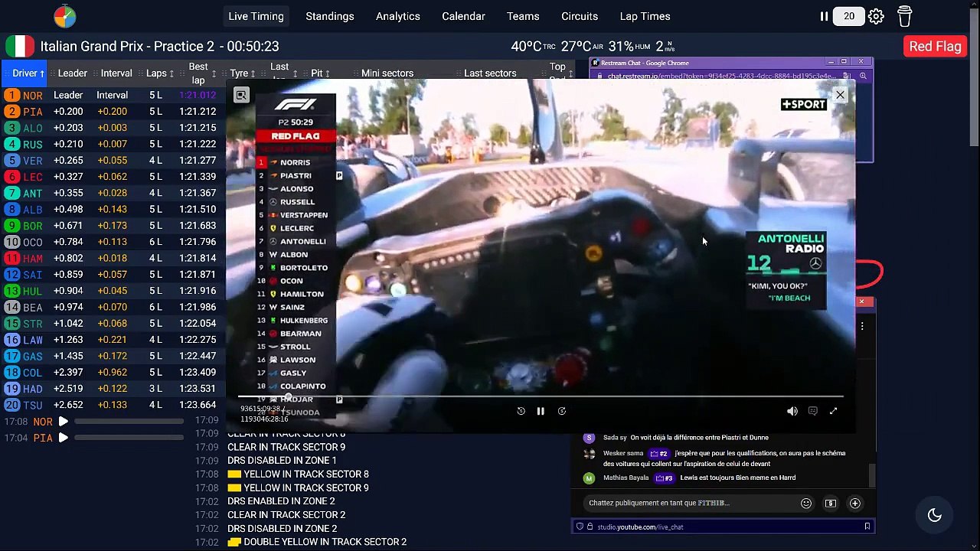Click the chat super chat money icon
The width and height of the screenshot is (980, 551).
(830, 503)
